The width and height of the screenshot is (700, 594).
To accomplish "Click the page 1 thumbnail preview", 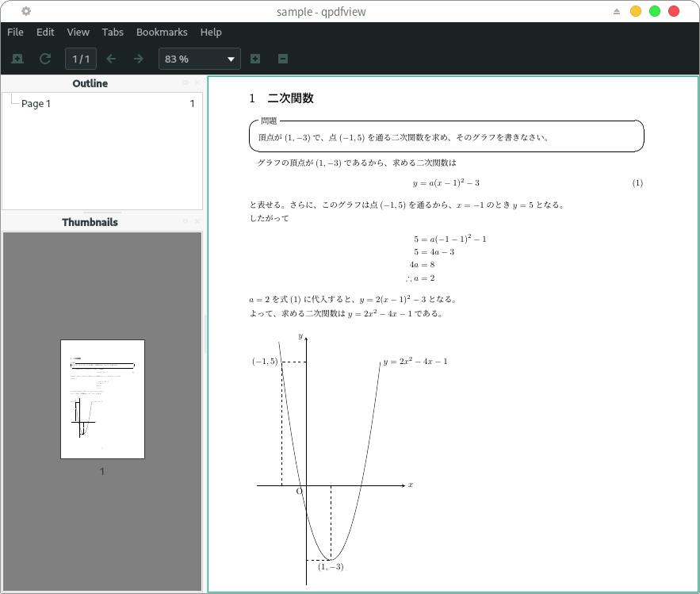I will 102,399.
